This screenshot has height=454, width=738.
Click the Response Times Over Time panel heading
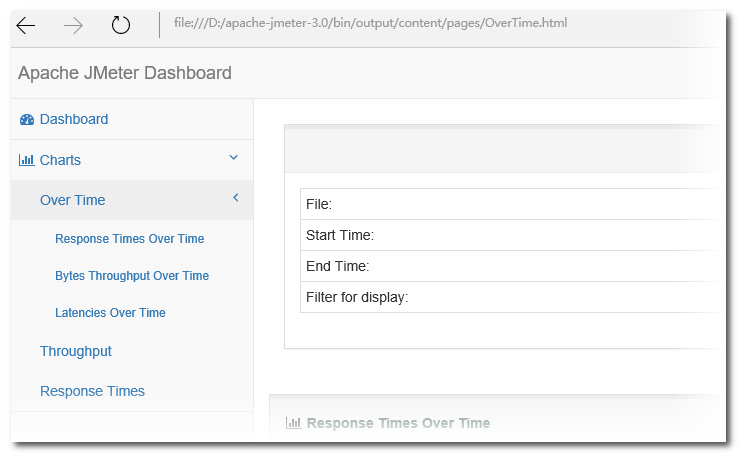point(398,423)
